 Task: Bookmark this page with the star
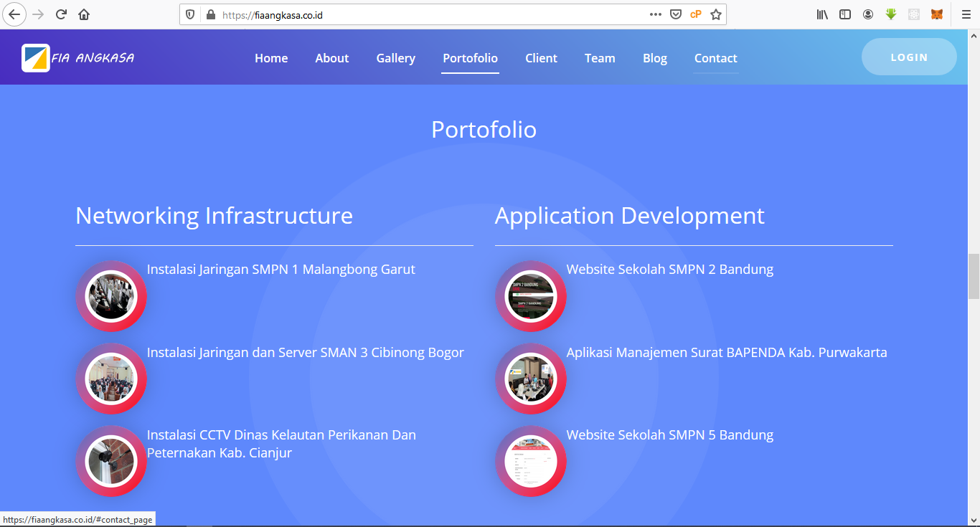(x=715, y=14)
